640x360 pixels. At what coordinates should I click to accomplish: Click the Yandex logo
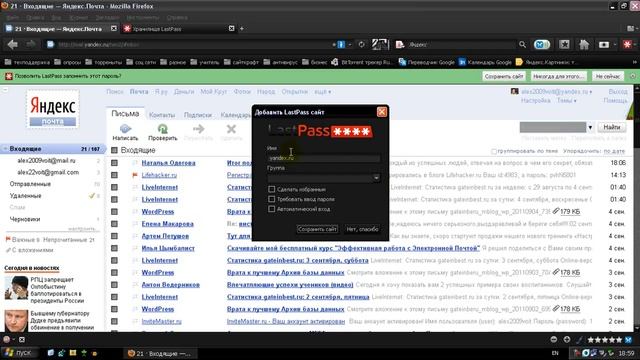(x=53, y=109)
